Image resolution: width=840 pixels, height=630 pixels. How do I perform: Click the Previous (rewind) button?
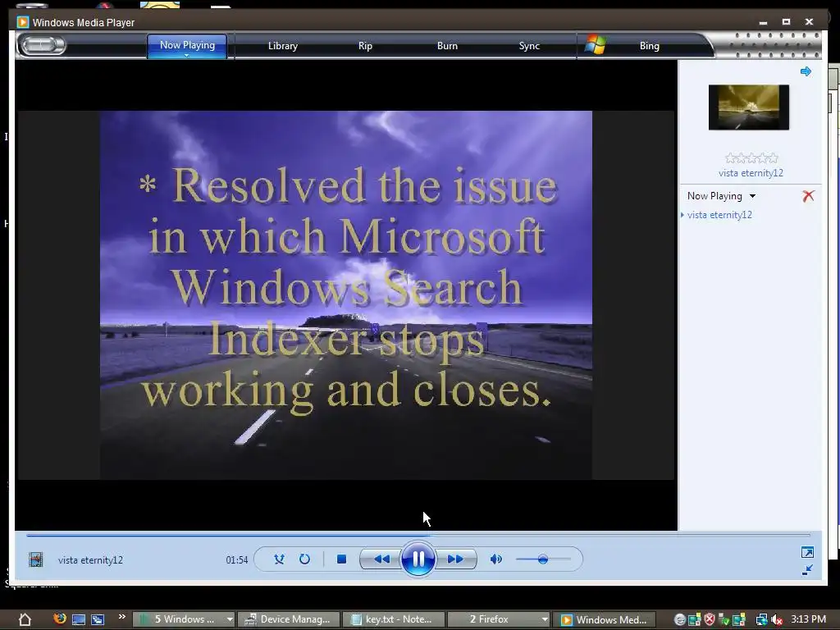381,559
